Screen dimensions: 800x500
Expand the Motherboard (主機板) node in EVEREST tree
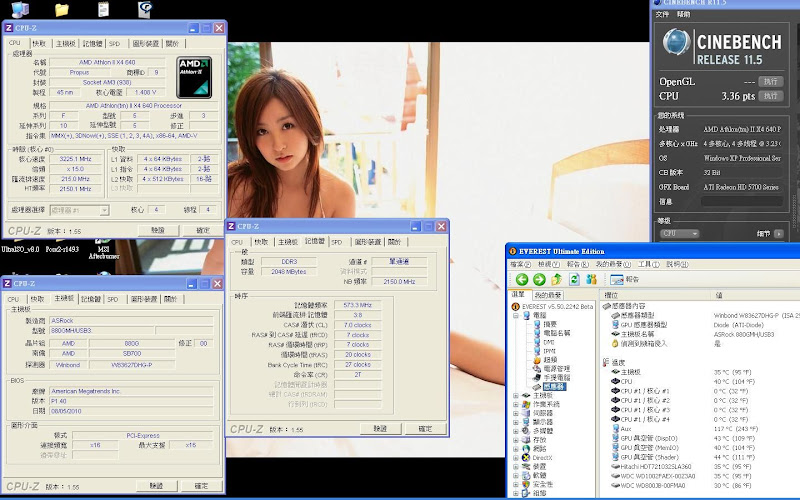516,395
